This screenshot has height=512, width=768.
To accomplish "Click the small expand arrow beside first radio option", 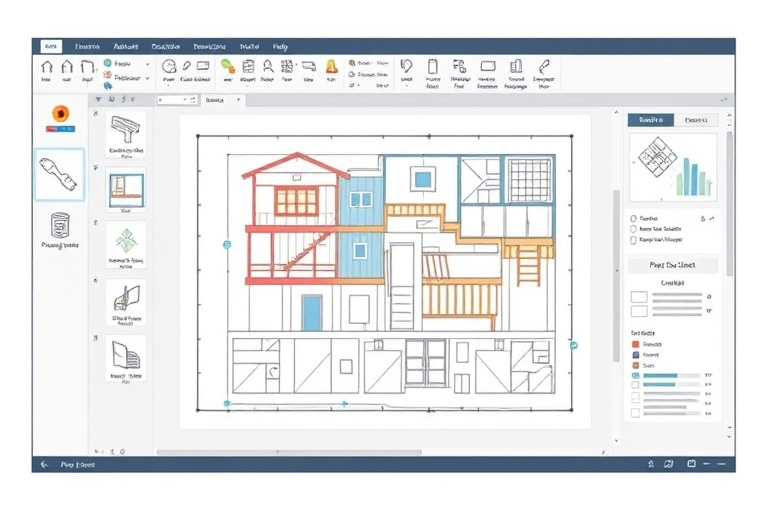I will (712, 219).
